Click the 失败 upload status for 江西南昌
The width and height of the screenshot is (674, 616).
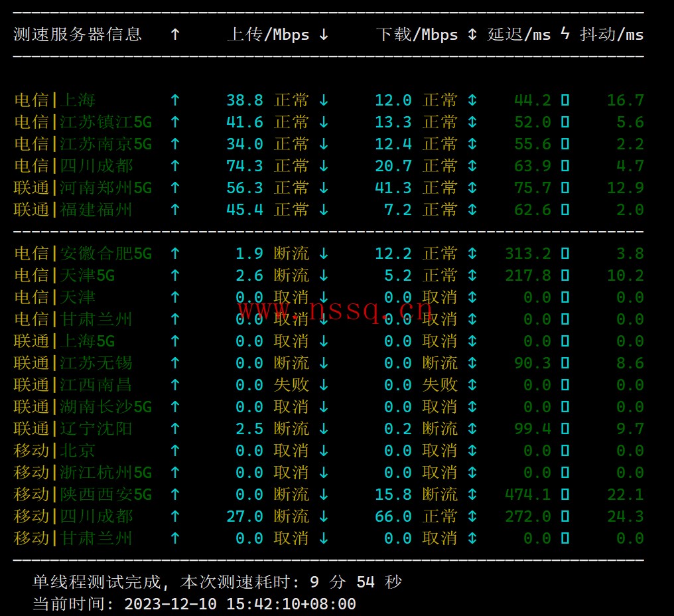291,386
